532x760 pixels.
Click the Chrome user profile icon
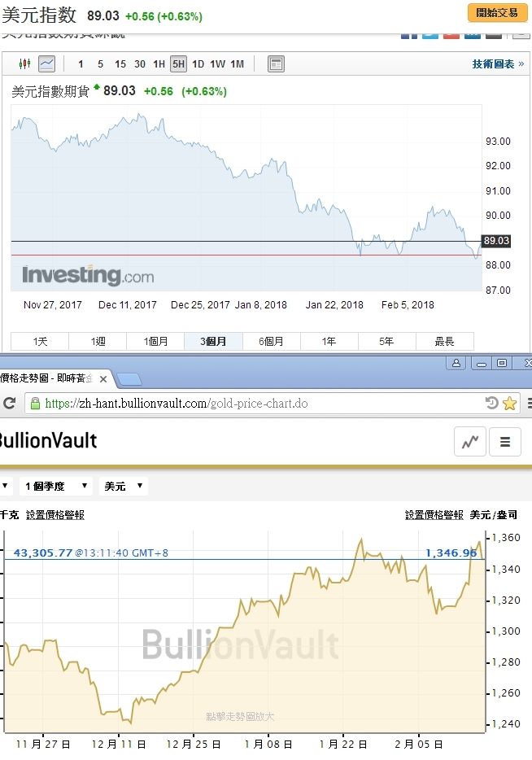click(x=456, y=363)
